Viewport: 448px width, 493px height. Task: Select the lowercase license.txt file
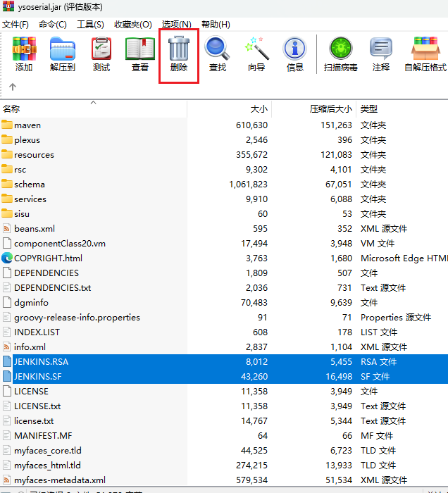point(34,420)
